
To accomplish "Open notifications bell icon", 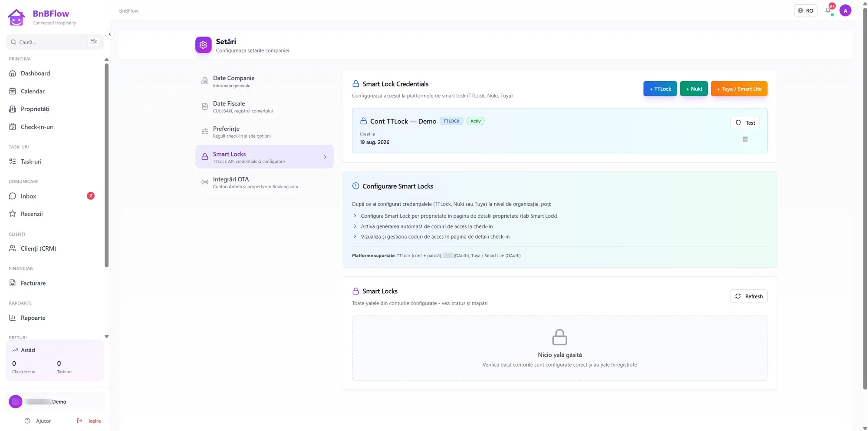I will coord(828,10).
